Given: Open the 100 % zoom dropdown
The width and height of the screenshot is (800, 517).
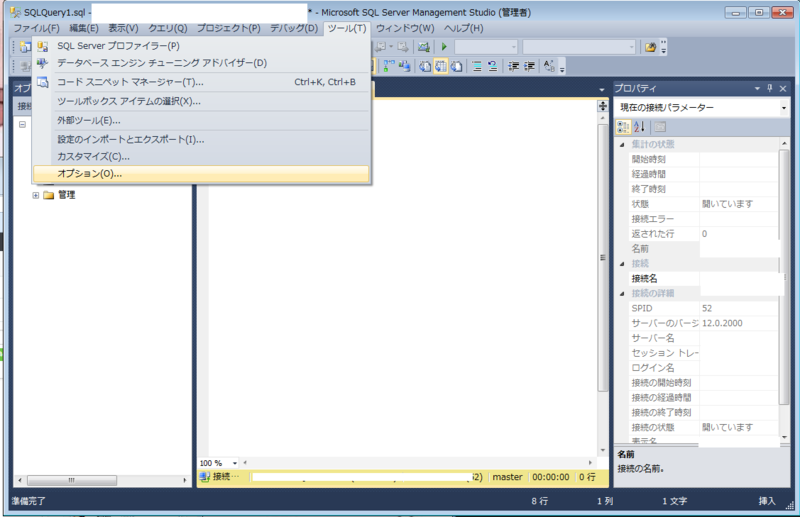Looking at the screenshot, I should (235, 463).
